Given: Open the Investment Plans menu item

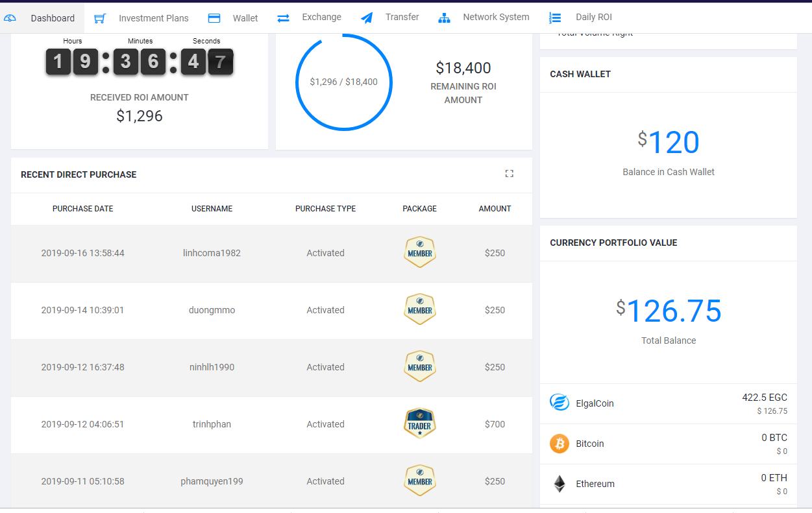Looking at the screenshot, I should coord(153,18).
